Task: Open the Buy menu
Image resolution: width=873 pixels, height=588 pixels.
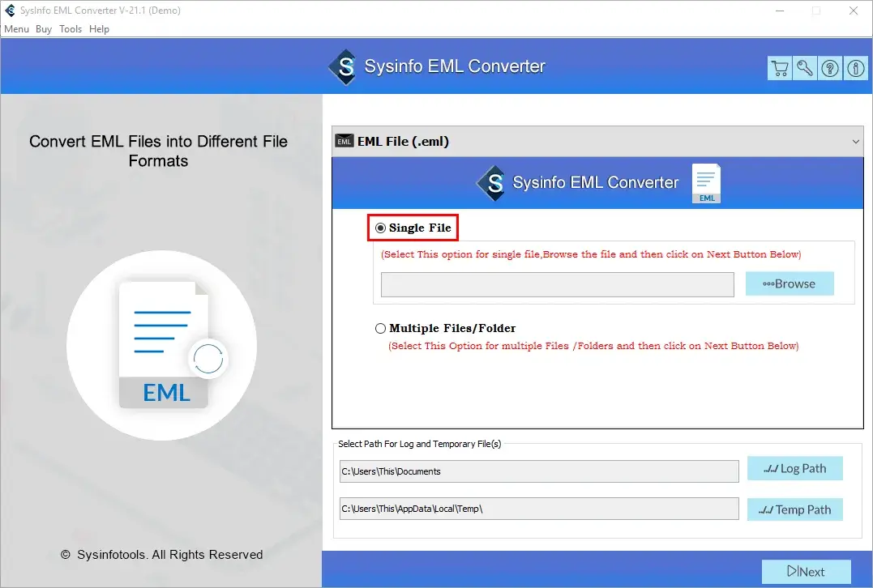Action: pyautogui.click(x=44, y=29)
